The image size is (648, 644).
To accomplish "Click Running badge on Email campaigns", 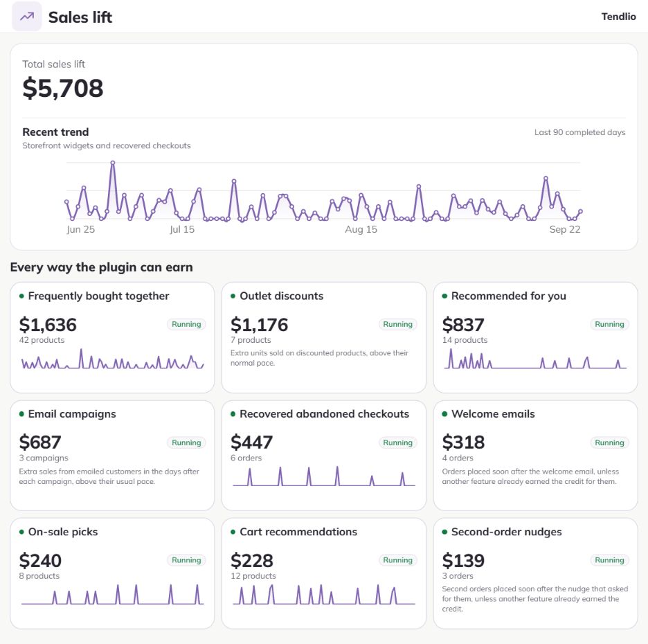I will [186, 442].
